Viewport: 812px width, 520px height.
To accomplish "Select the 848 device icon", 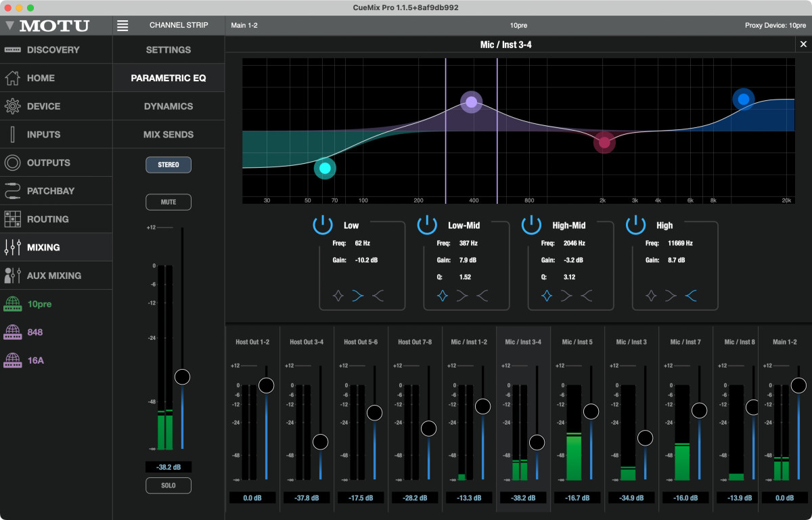I will pos(12,332).
